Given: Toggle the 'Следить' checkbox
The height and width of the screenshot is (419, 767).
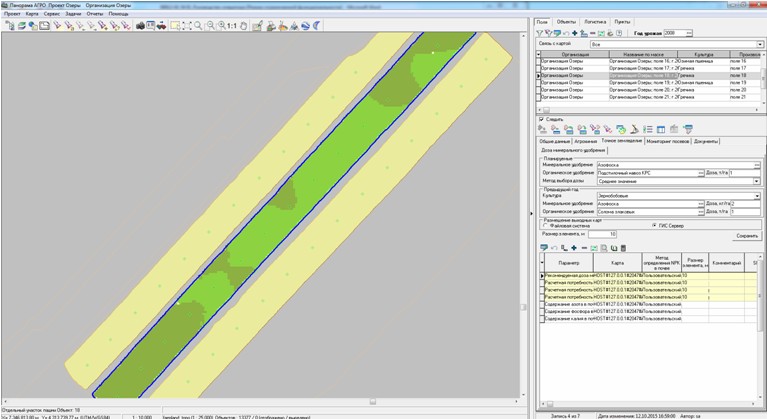Looking at the screenshot, I should pos(542,119).
